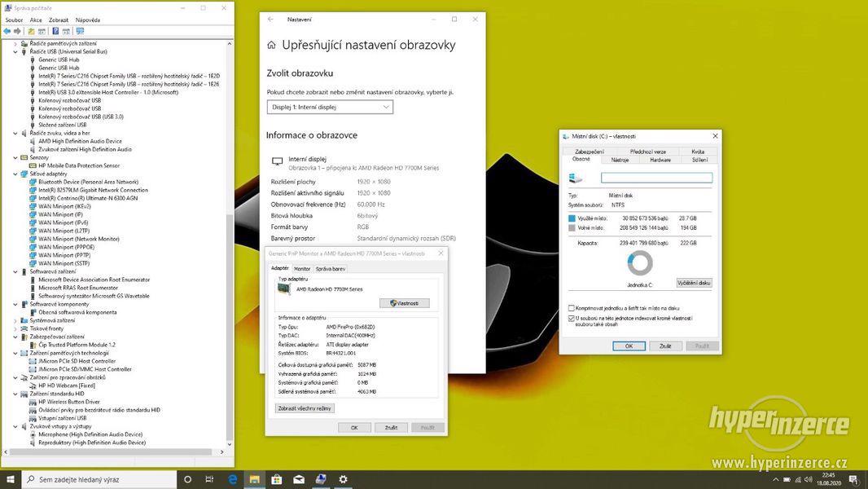
Task: Click the Cortana circle on the taskbar
Action: click(x=187, y=479)
